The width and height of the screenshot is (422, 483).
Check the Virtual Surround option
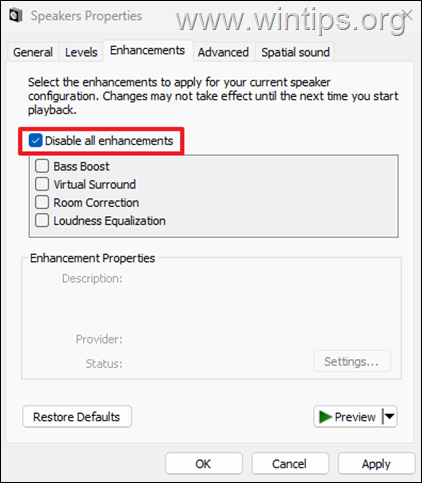click(x=42, y=184)
